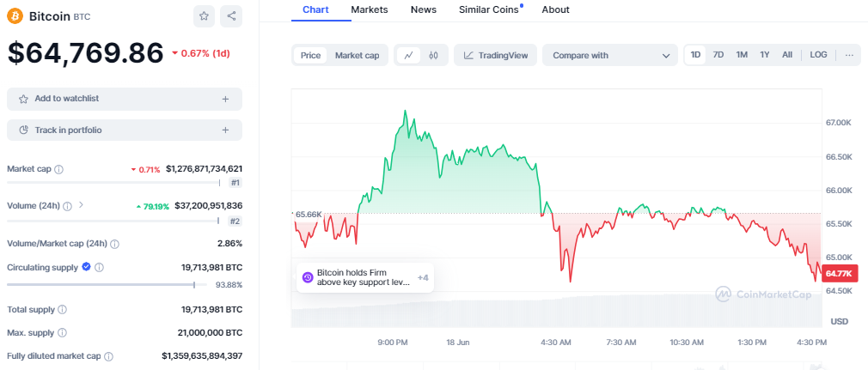Click the #1 market cap rank badge
Viewport: 868px width, 370px height.
[x=235, y=183]
